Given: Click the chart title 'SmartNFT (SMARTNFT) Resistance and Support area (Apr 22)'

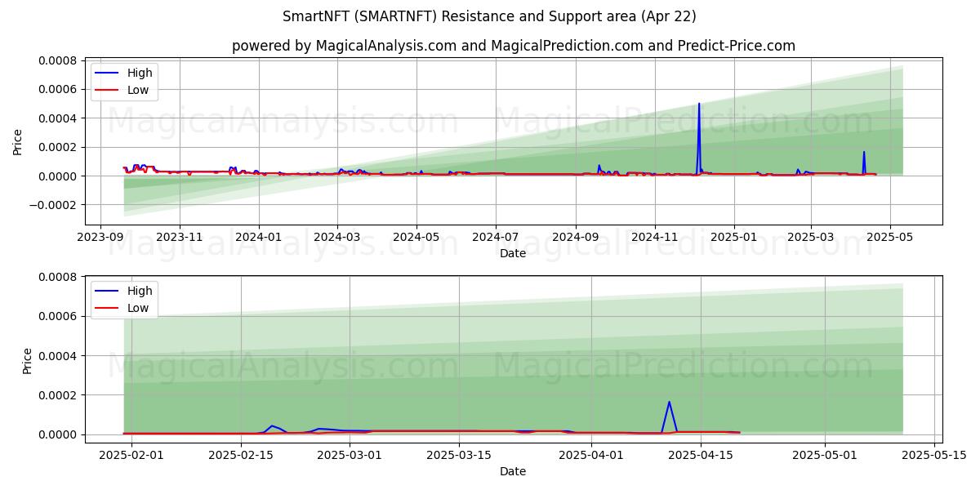Looking at the screenshot, I should (x=489, y=16).
